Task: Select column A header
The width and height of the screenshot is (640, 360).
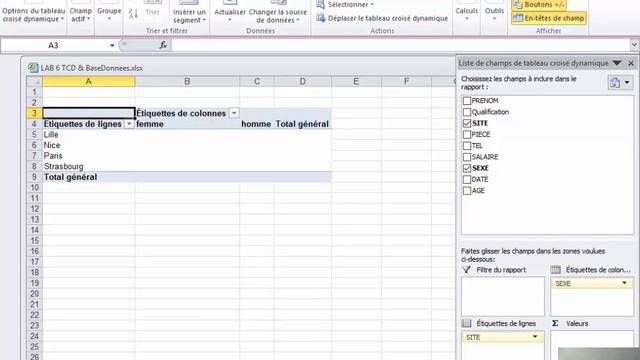Action: coord(89,81)
